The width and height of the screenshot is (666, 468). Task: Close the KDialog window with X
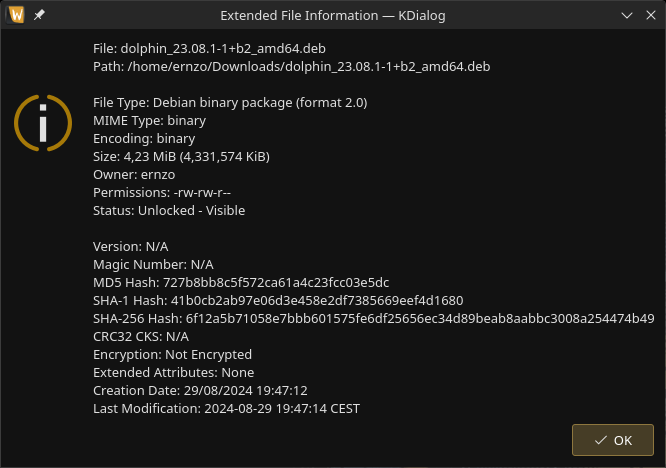[x=651, y=15]
